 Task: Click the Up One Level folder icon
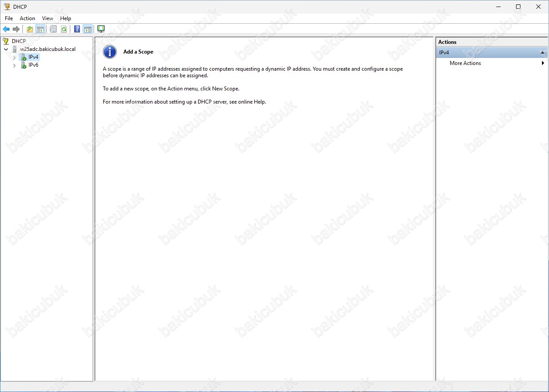[x=30, y=29]
